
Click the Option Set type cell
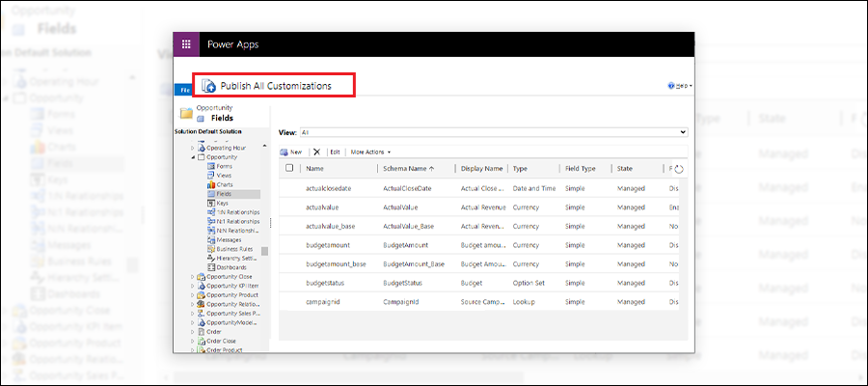[529, 283]
